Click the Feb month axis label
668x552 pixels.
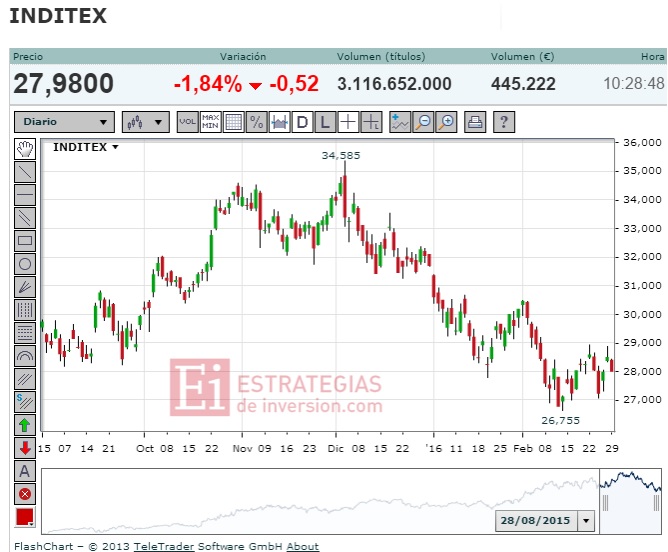tap(523, 448)
